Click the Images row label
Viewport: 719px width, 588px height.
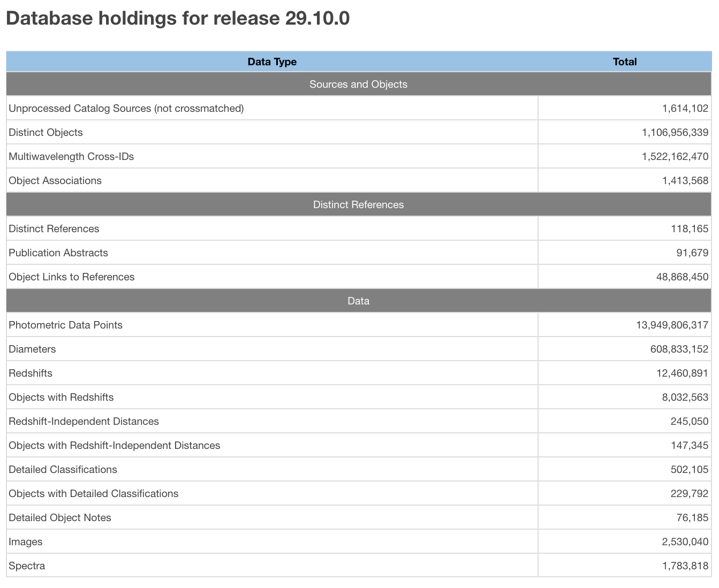click(x=26, y=541)
